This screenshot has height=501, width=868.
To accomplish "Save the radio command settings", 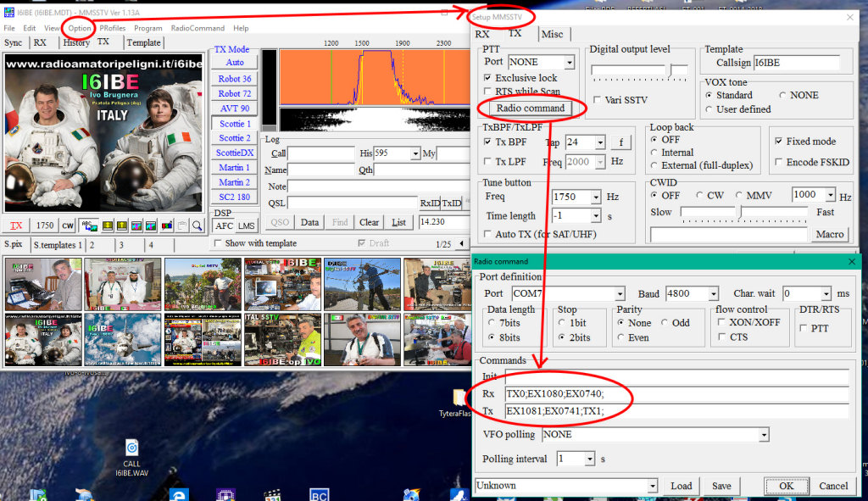I will coord(721,486).
